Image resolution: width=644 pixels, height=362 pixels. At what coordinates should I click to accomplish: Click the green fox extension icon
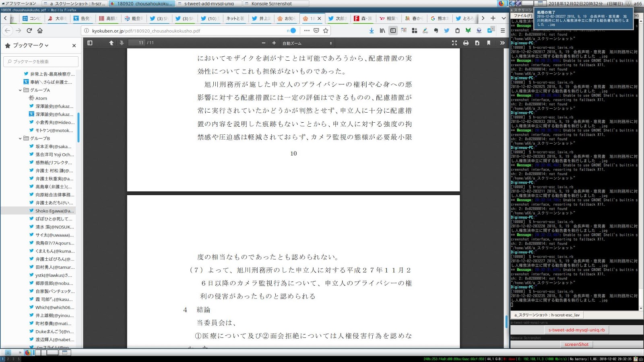pyautogui.click(x=468, y=31)
